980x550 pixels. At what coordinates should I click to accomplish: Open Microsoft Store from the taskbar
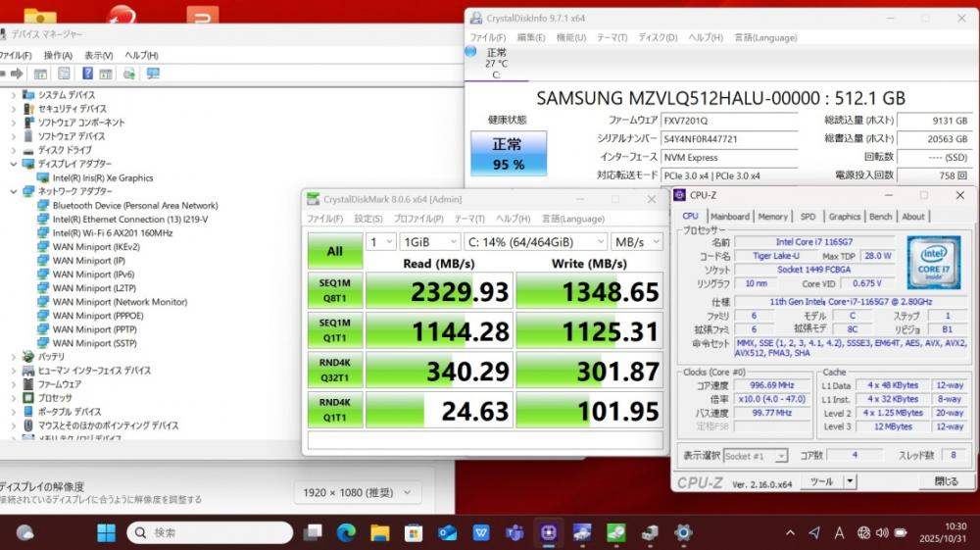point(414,532)
